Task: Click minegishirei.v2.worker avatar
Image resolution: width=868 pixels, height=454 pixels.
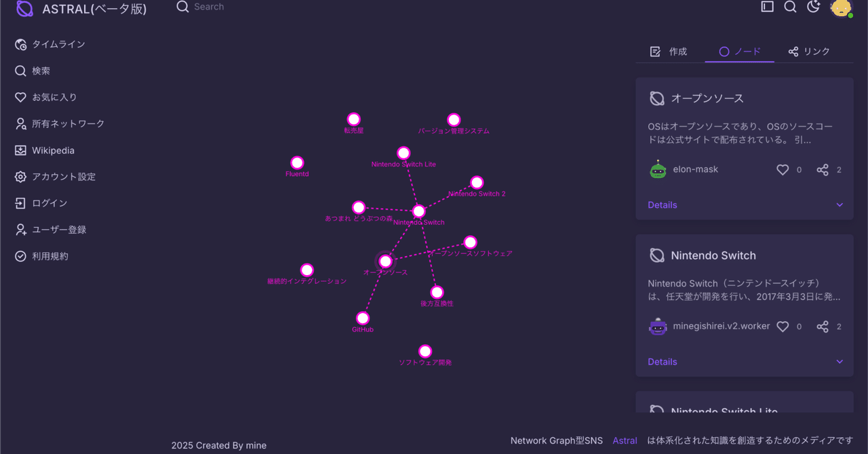Action: [x=658, y=327]
